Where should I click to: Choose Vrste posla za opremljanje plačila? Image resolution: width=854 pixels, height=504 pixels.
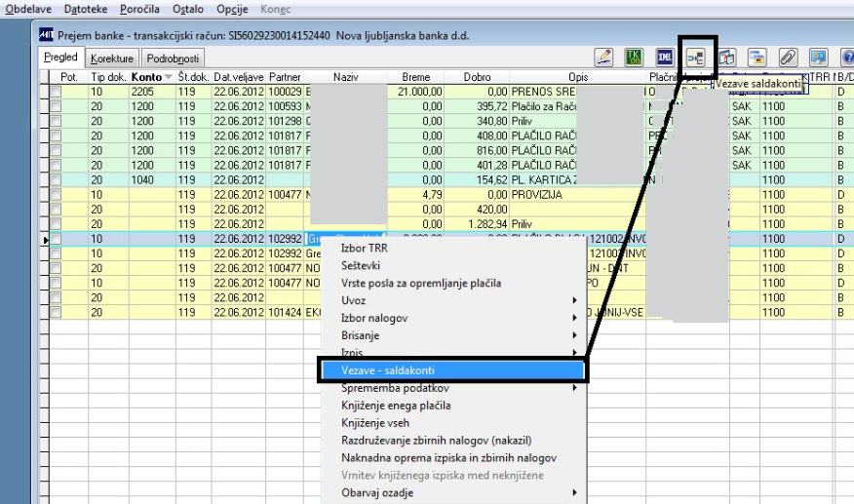[x=454, y=283]
